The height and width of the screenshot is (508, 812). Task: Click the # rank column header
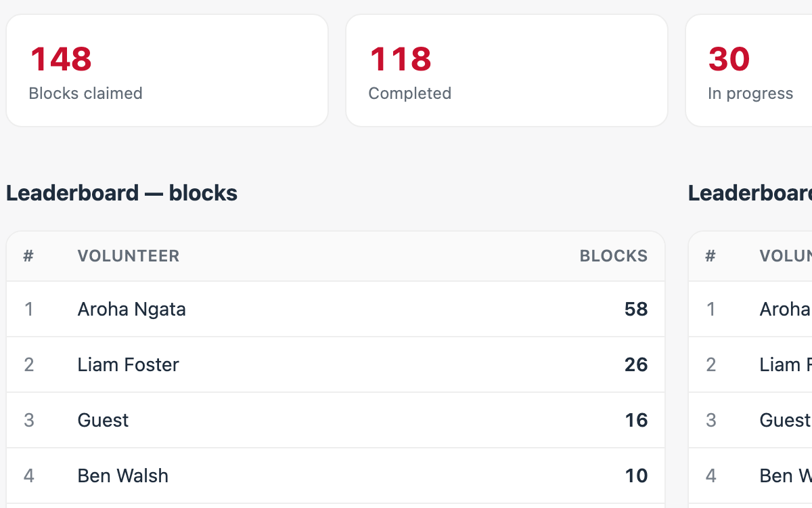28,256
